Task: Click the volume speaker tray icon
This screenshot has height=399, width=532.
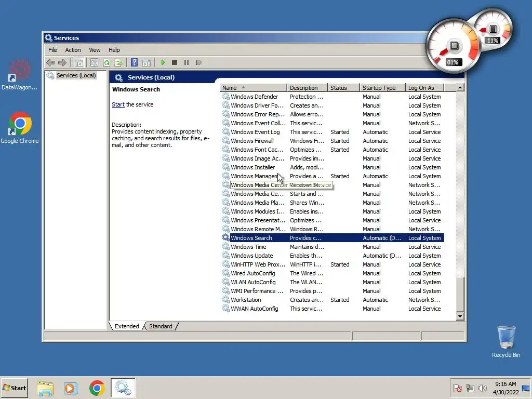Action: point(482,388)
